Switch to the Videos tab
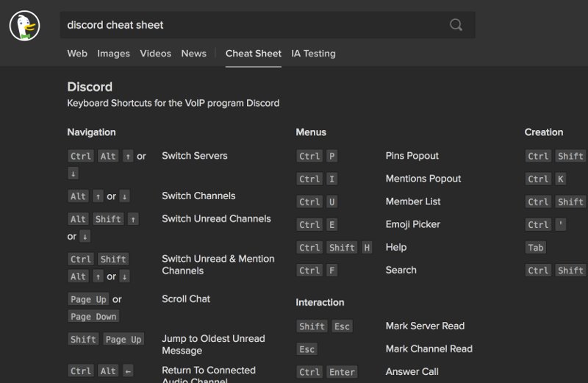This screenshot has height=383, width=588. tap(156, 54)
